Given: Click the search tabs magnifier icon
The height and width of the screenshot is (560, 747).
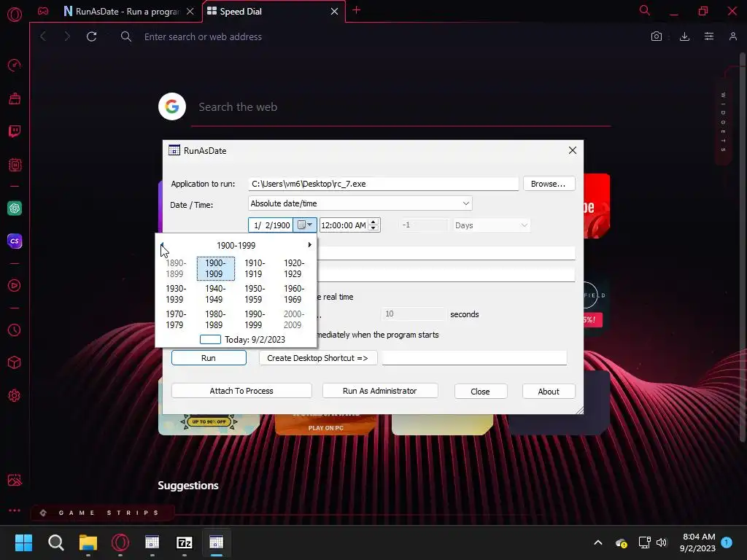Looking at the screenshot, I should coord(645,10).
